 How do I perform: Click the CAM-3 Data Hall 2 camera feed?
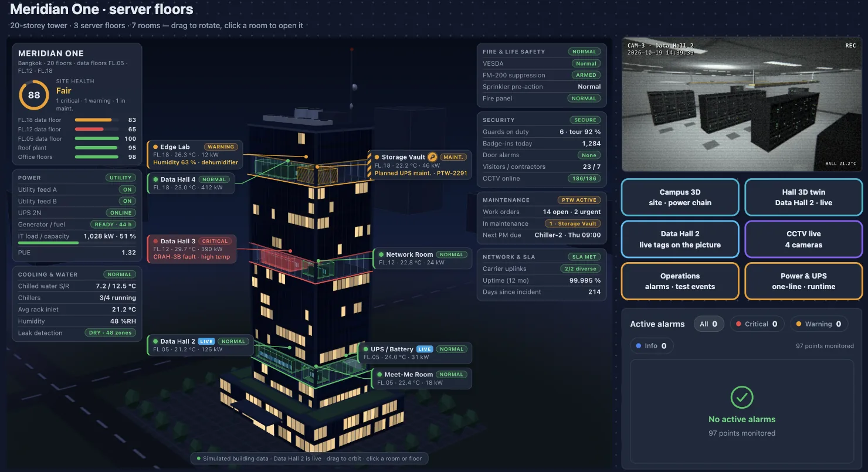coord(742,104)
